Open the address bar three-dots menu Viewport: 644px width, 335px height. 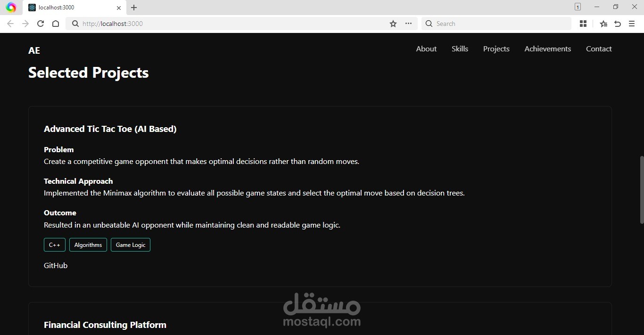(x=408, y=24)
